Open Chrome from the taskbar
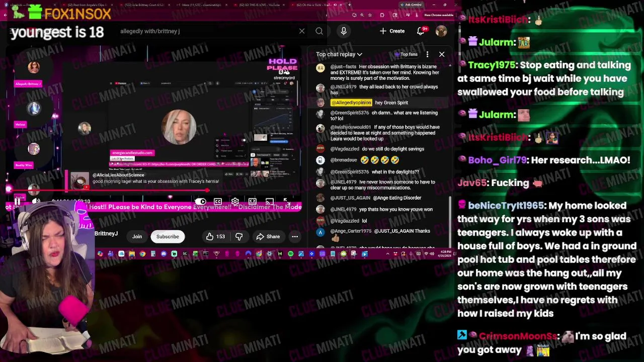 [142, 254]
